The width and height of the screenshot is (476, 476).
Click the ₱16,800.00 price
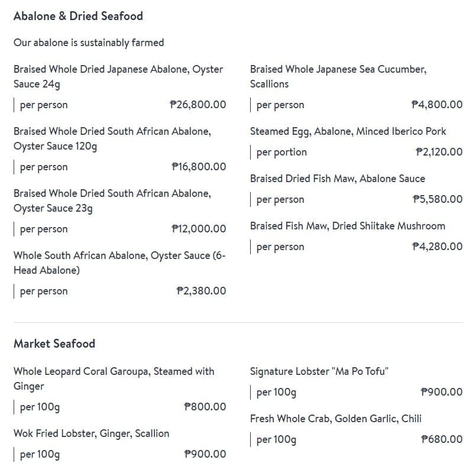pyautogui.click(x=199, y=167)
